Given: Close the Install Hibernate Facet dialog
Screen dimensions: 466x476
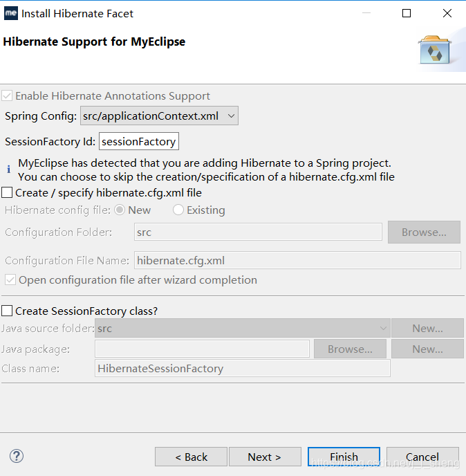Looking at the screenshot, I should coord(447,13).
